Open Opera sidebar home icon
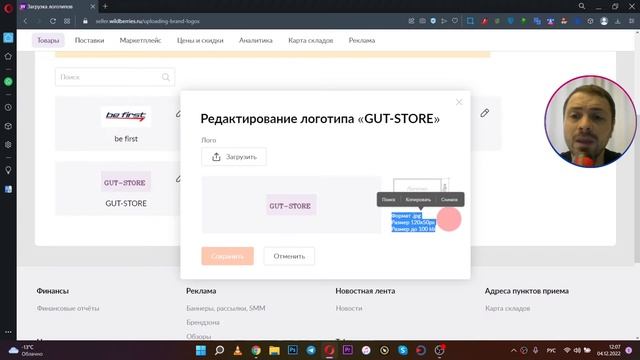 (8, 56)
